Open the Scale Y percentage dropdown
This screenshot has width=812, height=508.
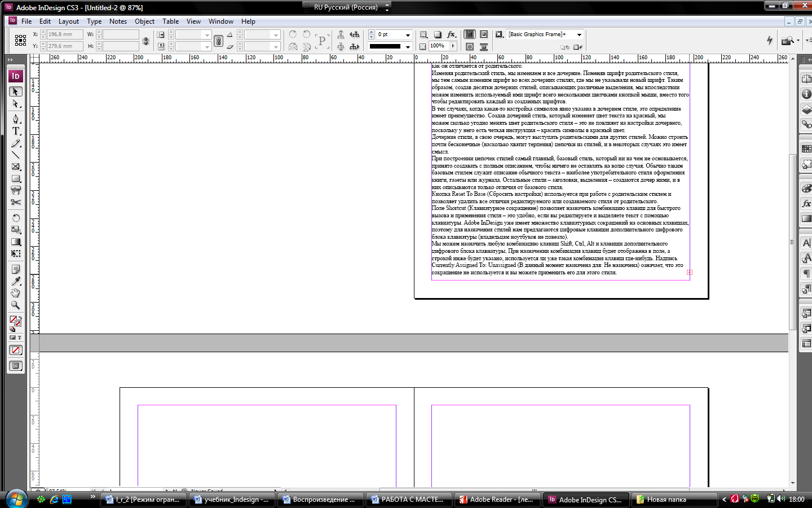pos(207,47)
